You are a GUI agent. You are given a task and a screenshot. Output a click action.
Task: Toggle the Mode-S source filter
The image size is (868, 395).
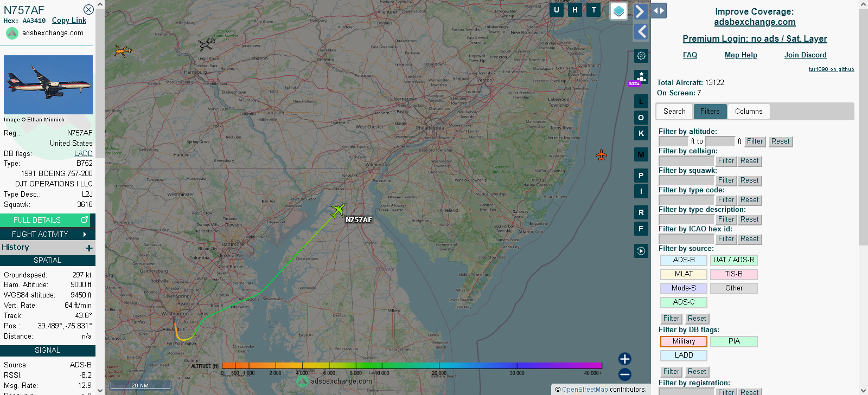[684, 288]
